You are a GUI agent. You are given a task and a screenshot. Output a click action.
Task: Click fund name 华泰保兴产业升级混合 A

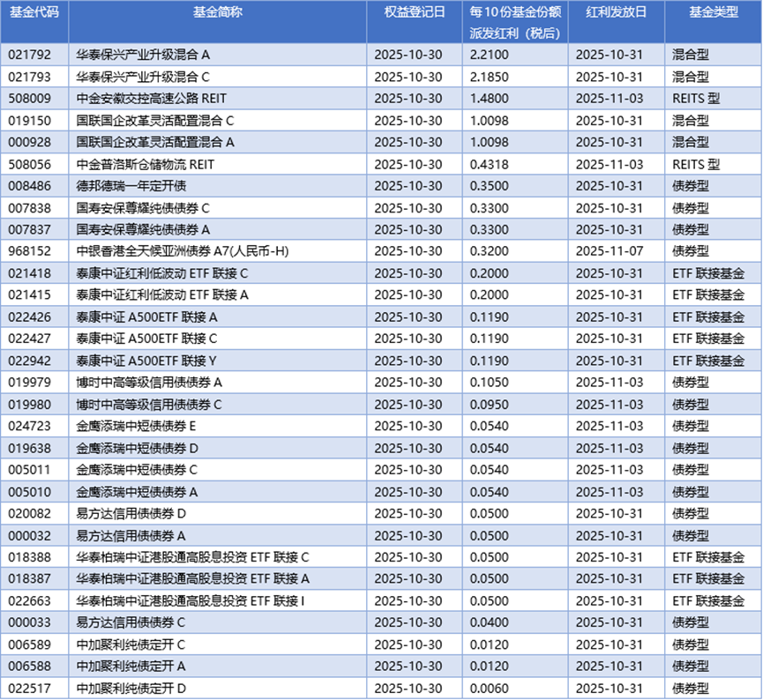[x=143, y=55]
